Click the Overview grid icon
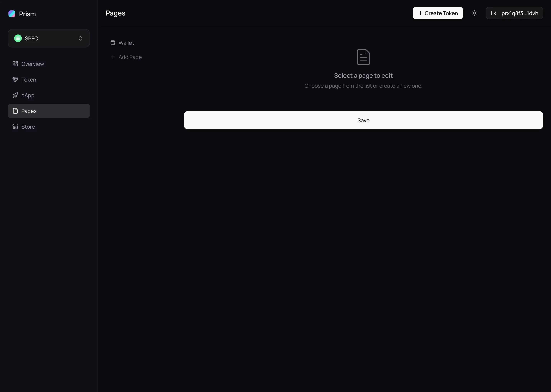 pos(15,64)
